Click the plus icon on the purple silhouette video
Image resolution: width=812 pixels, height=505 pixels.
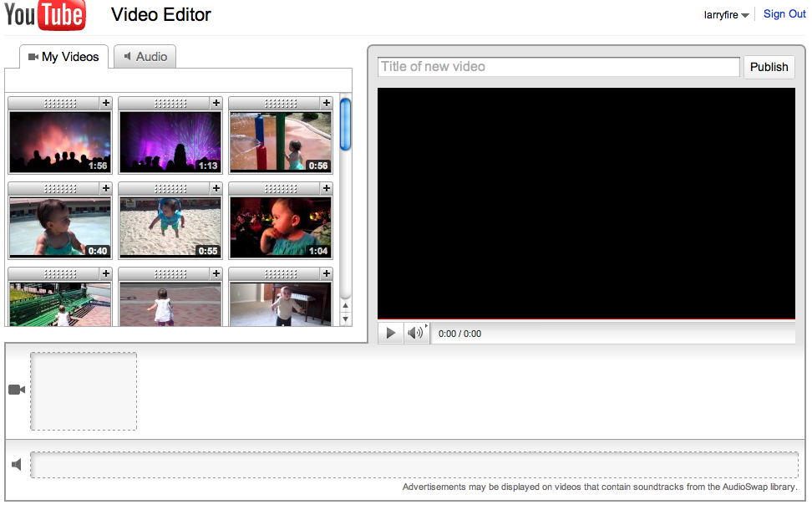coord(215,103)
